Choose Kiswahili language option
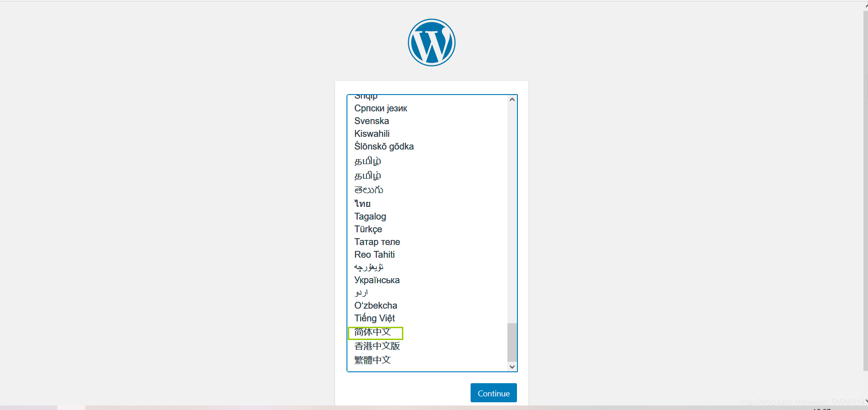Screen dimensions: 868x410 [x=372, y=134]
